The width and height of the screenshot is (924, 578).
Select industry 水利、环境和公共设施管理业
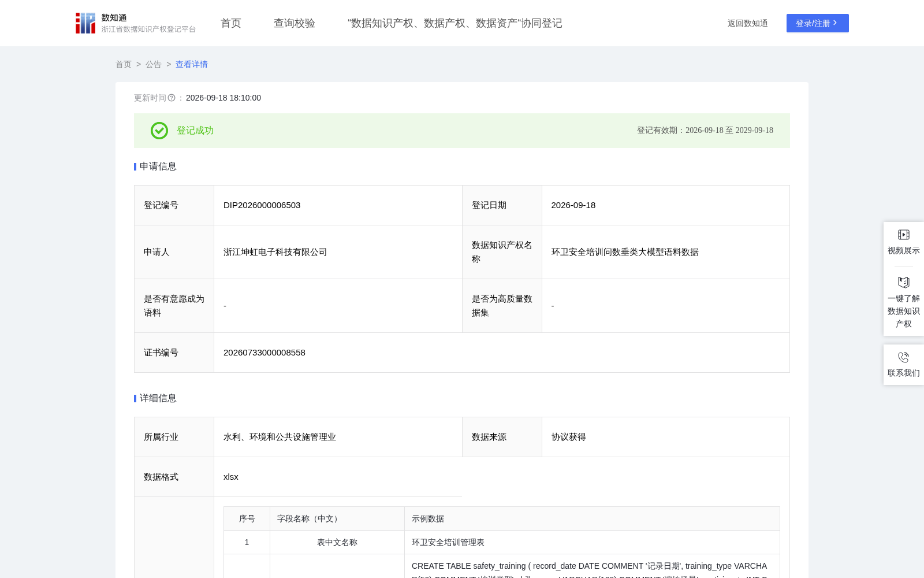click(x=280, y=437)
